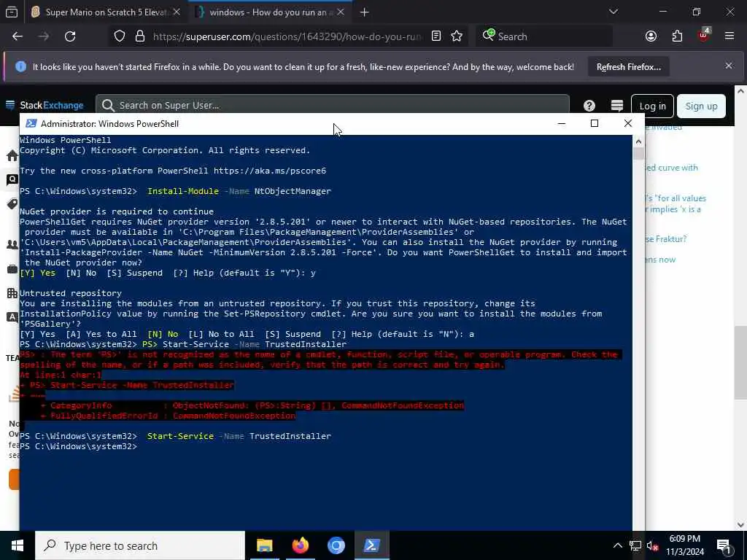Image resolution: width=747 pixels, height=560 pixels.
Task: Click 'Install-Module' command text in PowerShell
Action: [183, 191]
